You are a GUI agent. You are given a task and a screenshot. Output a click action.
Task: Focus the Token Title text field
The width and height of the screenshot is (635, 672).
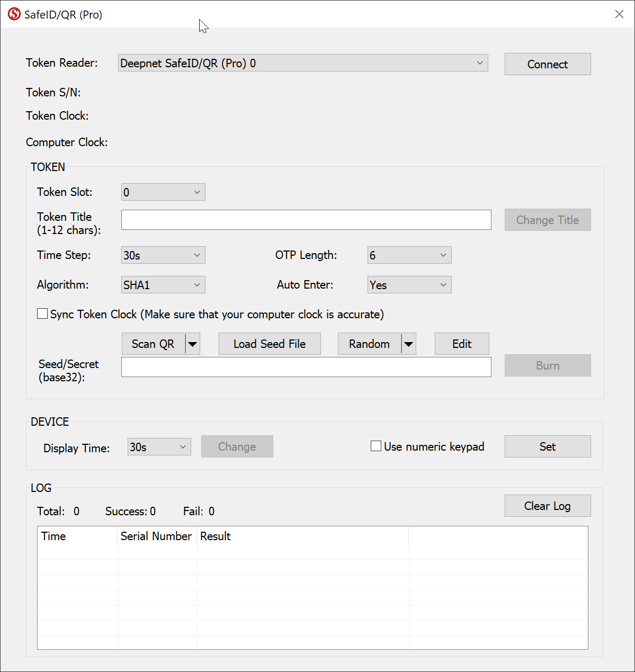point(306,220)
